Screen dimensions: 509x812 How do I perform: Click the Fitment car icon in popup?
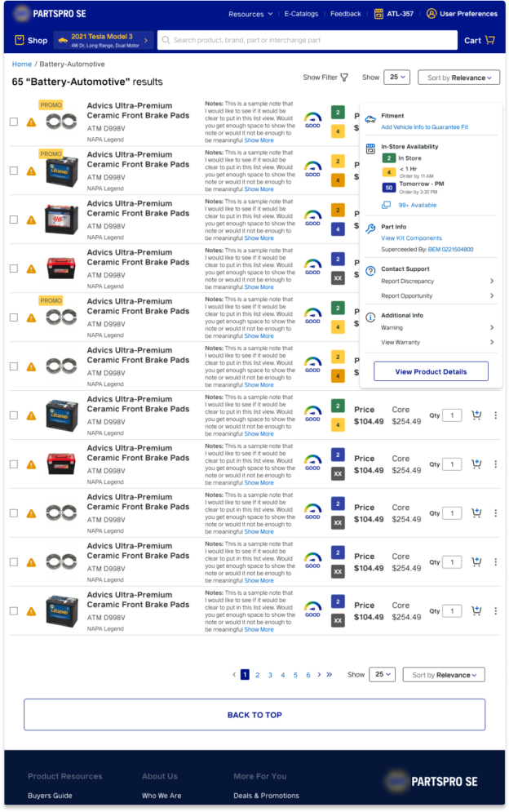(370, 119)
